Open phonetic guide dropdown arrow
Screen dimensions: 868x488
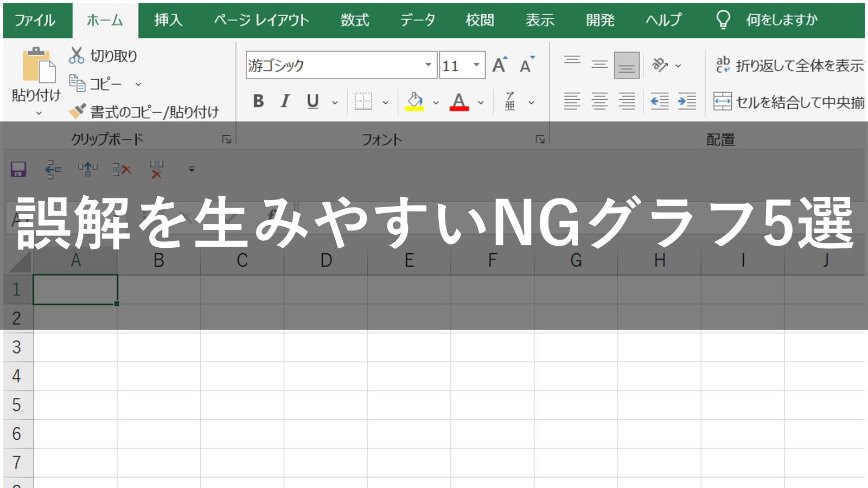pos(532,102)
